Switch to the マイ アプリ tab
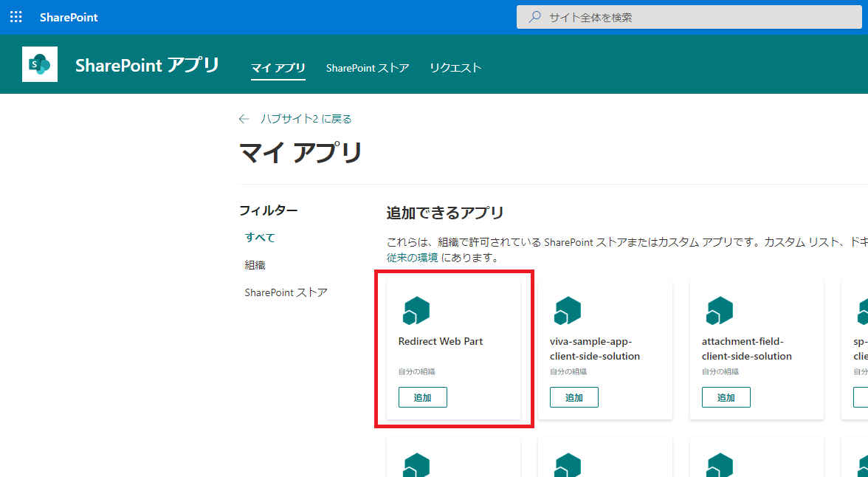 point(278,68)
